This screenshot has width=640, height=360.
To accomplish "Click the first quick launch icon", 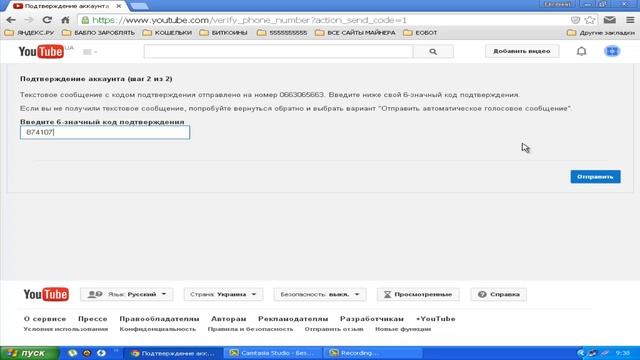I will [x=72, y=353].
